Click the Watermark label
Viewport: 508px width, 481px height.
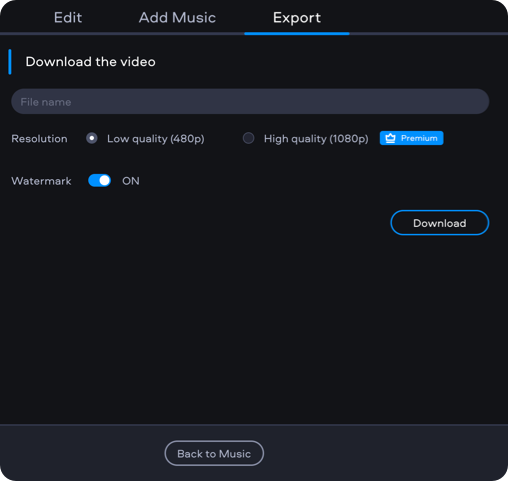point(41,181)
